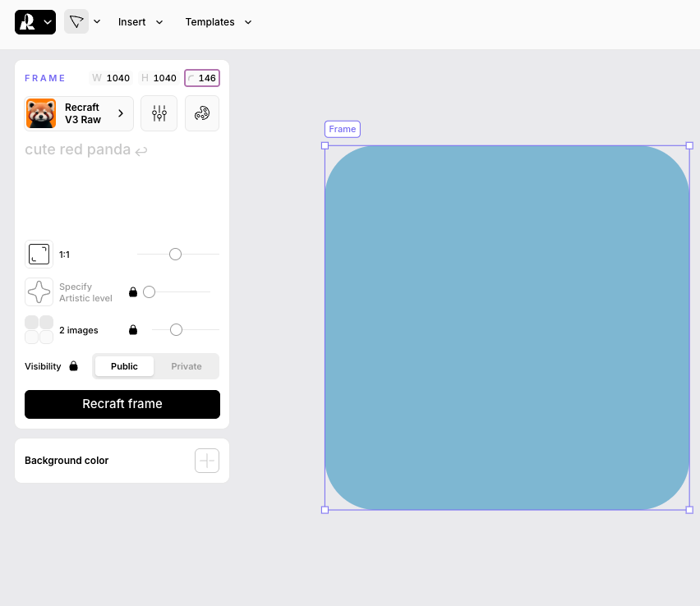
Task: Click the Frame label on canvas
Action: [x=343, y=129]
